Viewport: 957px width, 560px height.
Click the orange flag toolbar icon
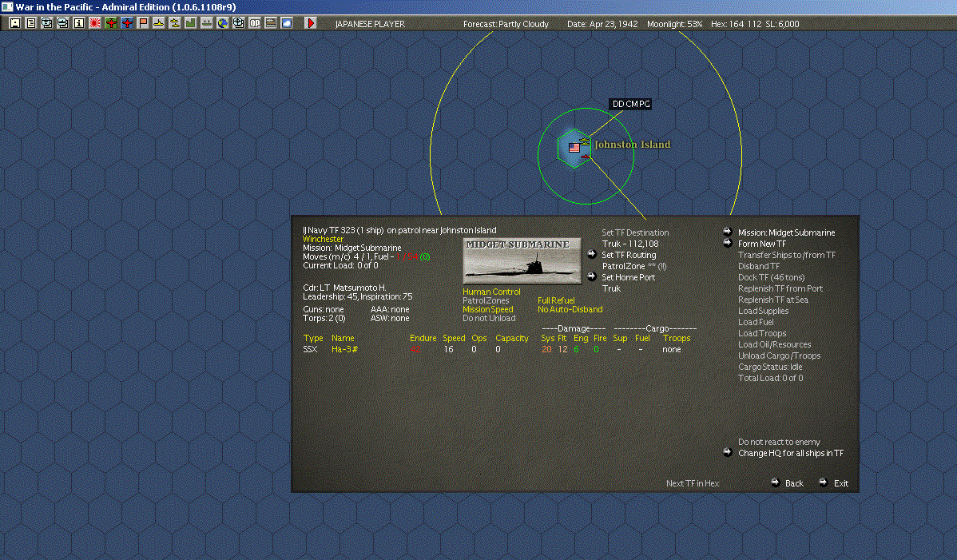tap(143, 23)
